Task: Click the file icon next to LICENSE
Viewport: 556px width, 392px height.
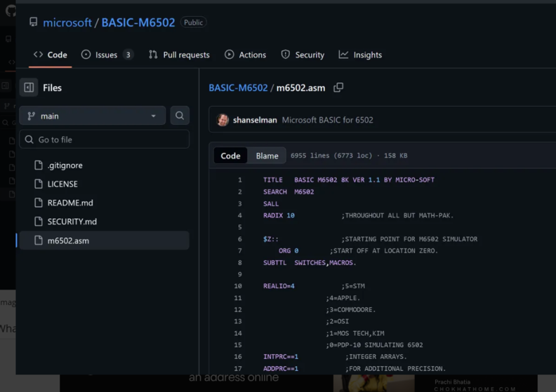Action: click(39, 184)
